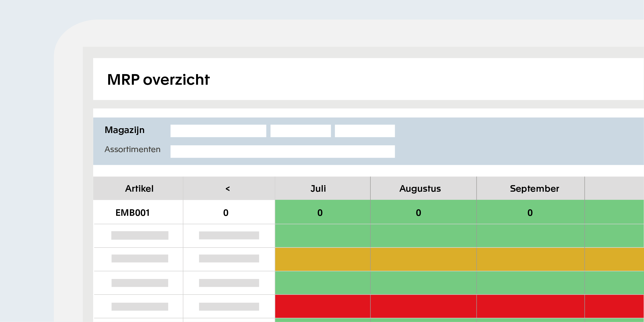Viewport: 644px width, 322px height.
Task: Click the yellow September cell
Action: pos(530,259)
